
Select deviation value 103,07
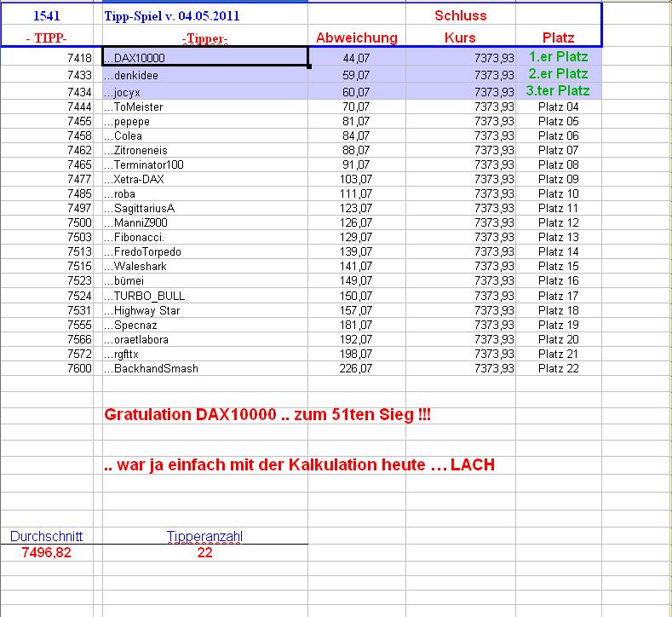357,179
